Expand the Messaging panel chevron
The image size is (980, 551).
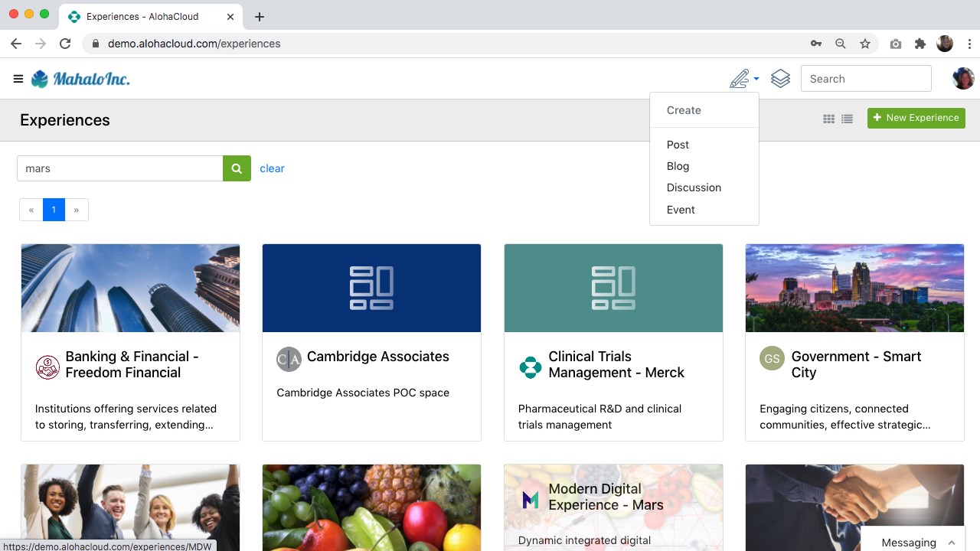tap(952, 543)
